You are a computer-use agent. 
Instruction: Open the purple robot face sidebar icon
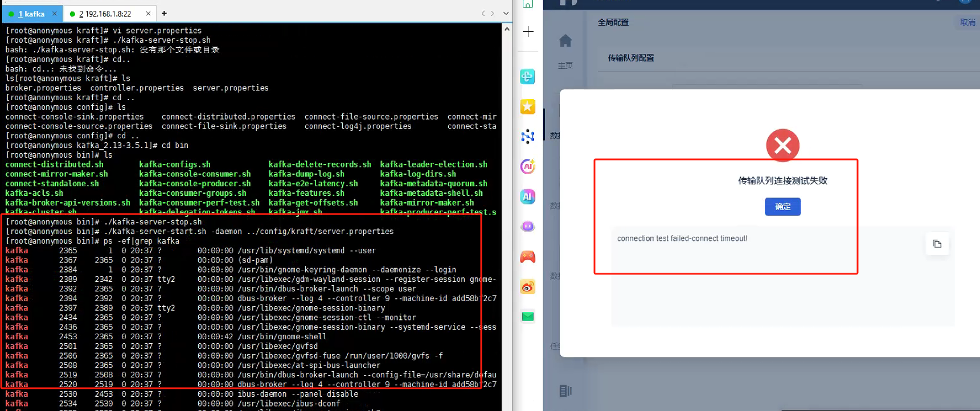(528, 227)
